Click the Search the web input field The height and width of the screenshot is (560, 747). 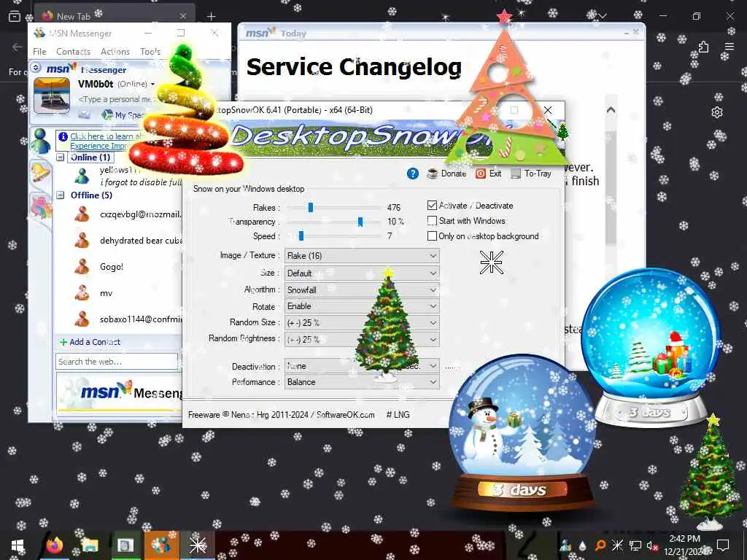point(116,362)
